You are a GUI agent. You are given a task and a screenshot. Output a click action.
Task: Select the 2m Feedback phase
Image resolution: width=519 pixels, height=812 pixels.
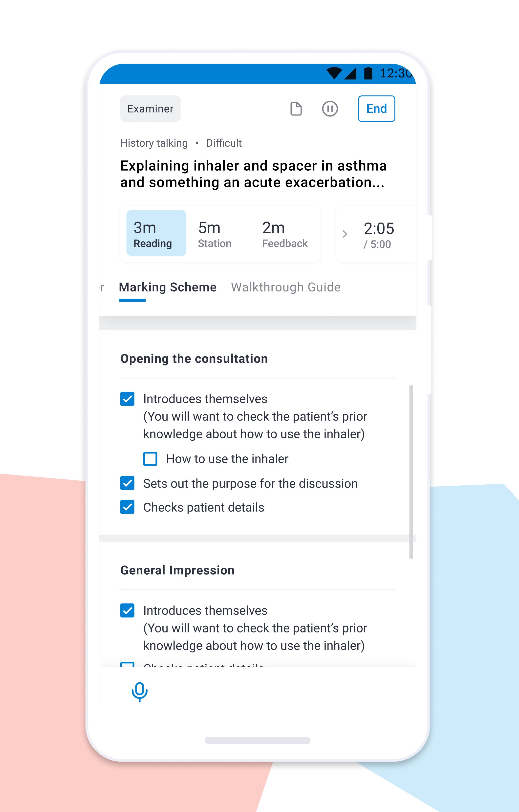tap(285, 233)
